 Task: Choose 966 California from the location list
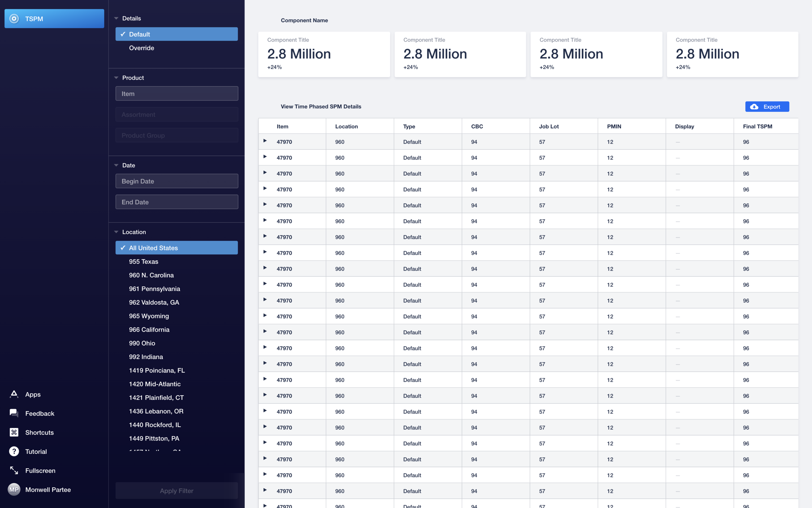[149, 330]
